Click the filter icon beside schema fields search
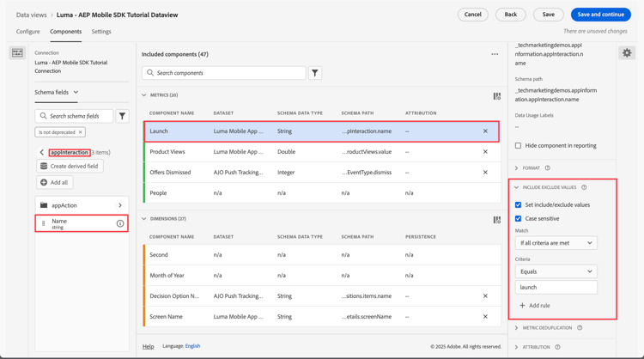The width and height of the screenshot is (644, 359). click(122, 116)
